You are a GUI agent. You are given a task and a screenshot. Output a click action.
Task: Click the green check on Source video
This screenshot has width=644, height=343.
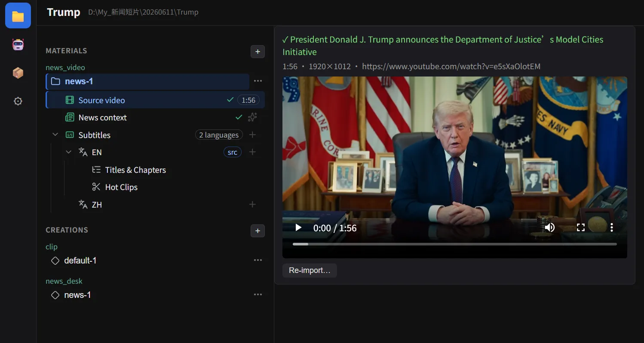click(230, 100)
